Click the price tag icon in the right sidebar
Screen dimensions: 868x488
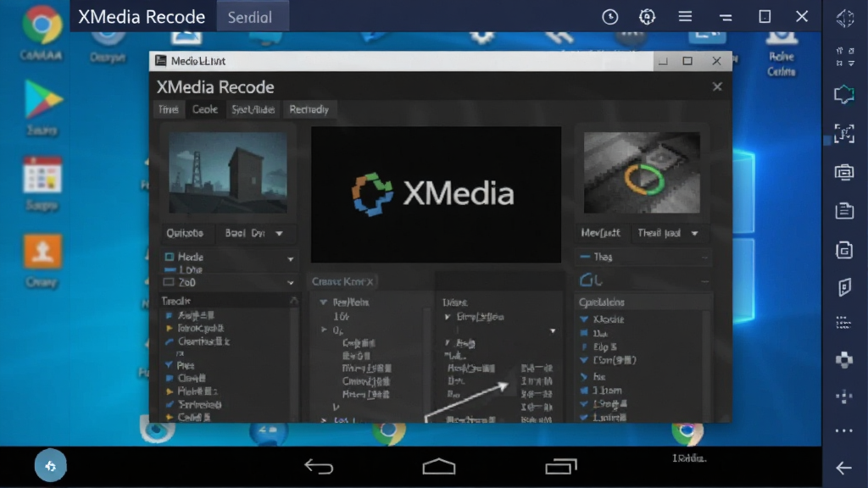click(844, 287)
